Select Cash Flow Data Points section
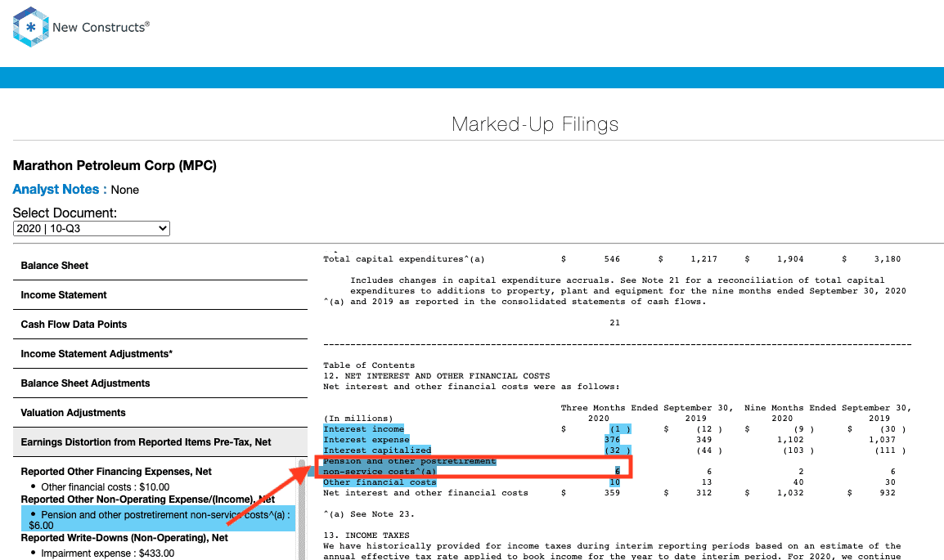 coord(160,325)
